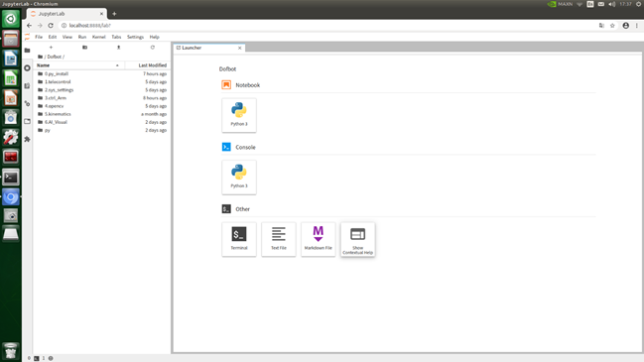Viewport: 644px width, 362px height.
Task: Click the kernels count icon in status bar
Action: click(x=51, y=358)
